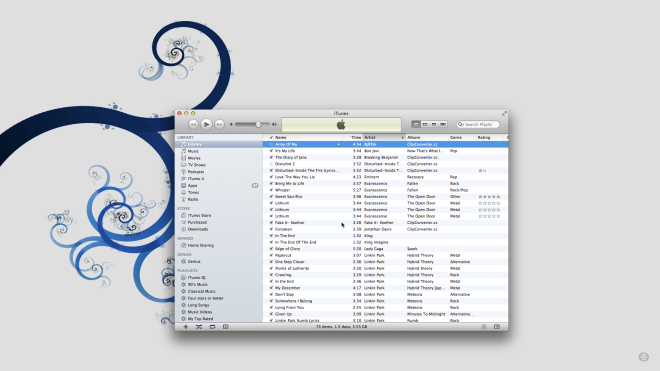
Task: Click Add playlist plus button
Action: click(x=185, y=327)
